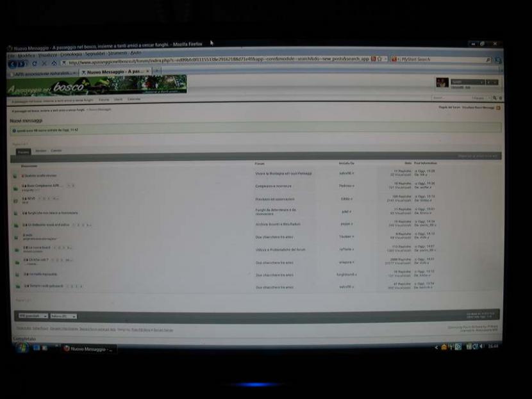Stop page loading with the X icon

[x=44, y=63]
